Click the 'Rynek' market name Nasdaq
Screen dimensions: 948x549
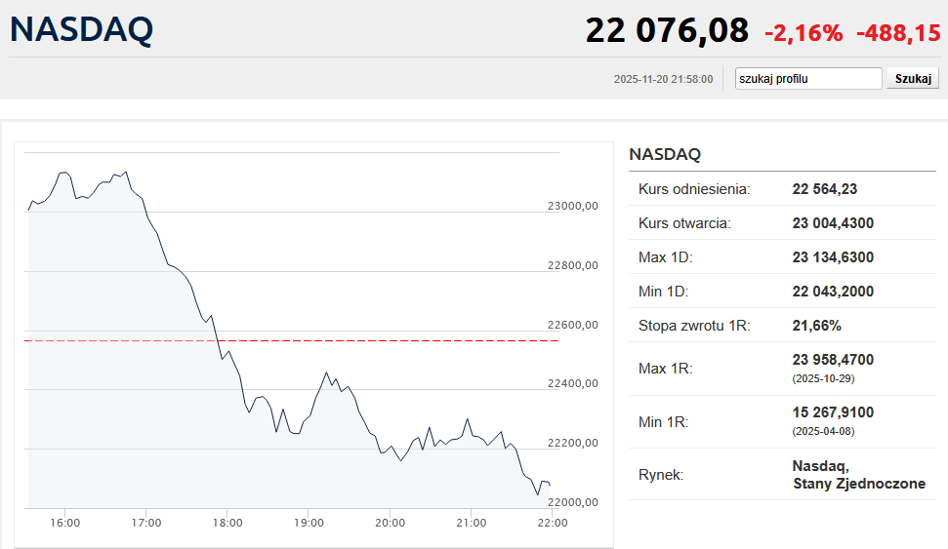(820, 466)
